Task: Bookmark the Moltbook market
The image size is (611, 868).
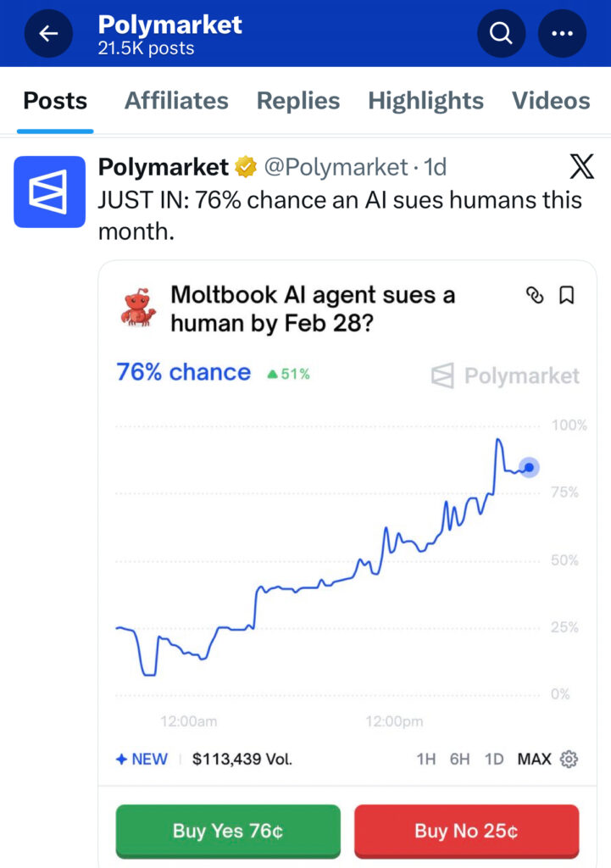Action: coord(566,295)
